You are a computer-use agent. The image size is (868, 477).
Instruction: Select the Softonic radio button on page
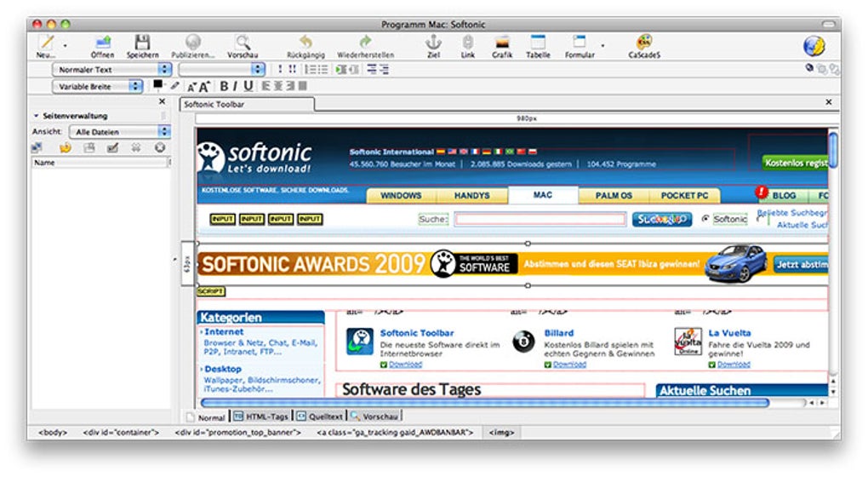705,219
